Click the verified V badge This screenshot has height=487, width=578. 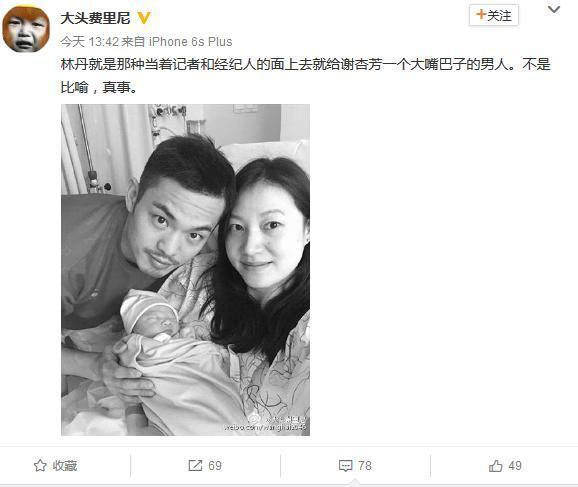pos(144,18)
